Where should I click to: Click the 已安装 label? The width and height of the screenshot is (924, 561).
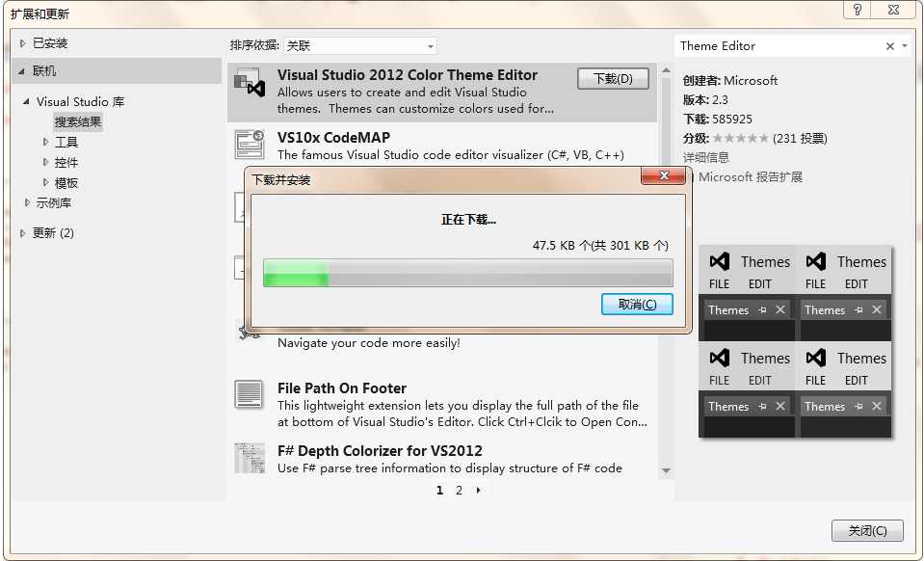click(x=50, y=43)
